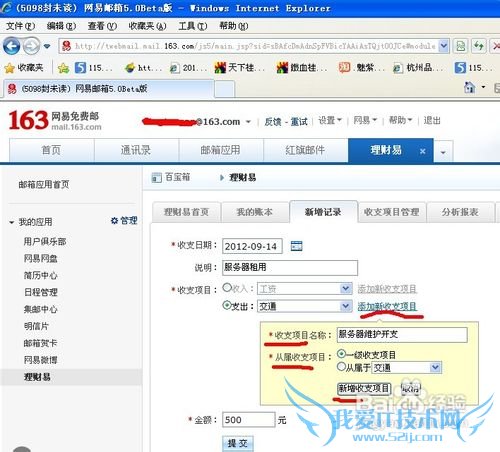The width and height of the screenshot is (500, 452).
Task: Open the 查看 menu
Action: [102, 26]
